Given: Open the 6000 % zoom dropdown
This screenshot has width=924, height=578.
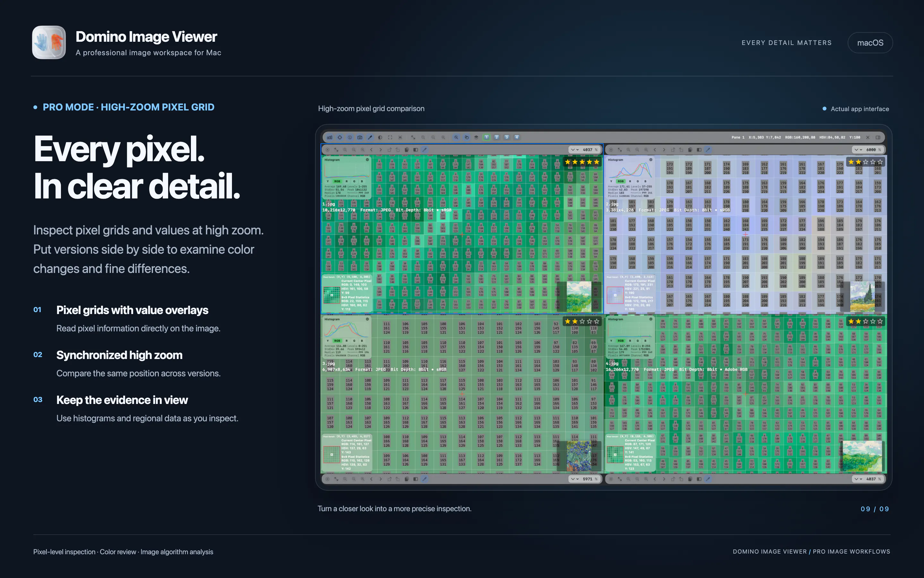Looking at the screenshot, I should click(868, 150).
